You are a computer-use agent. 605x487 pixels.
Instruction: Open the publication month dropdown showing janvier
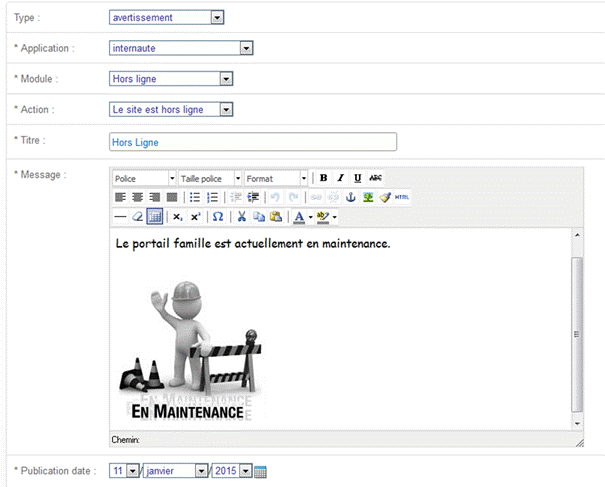(x=175, y=471)
